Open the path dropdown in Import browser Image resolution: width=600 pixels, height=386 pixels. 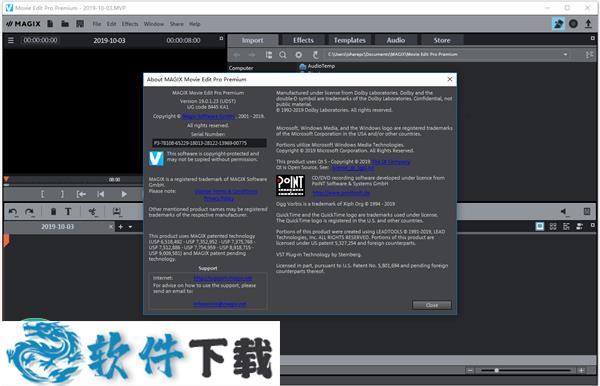coord(565,55)
